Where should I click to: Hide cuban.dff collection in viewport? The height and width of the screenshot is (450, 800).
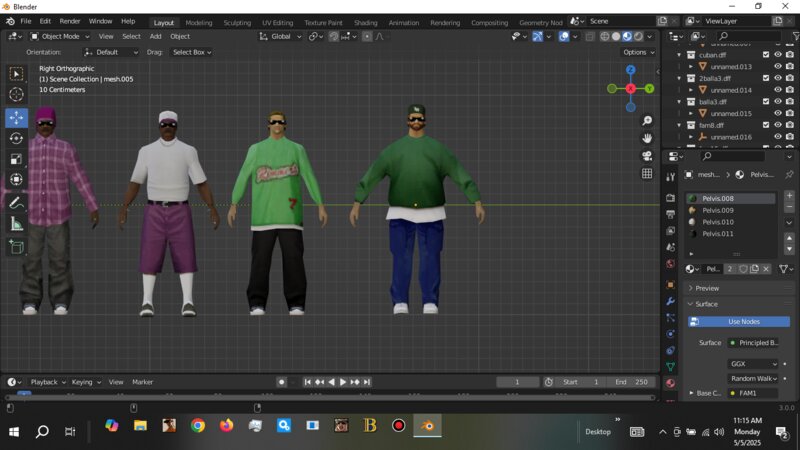[778, 55]
